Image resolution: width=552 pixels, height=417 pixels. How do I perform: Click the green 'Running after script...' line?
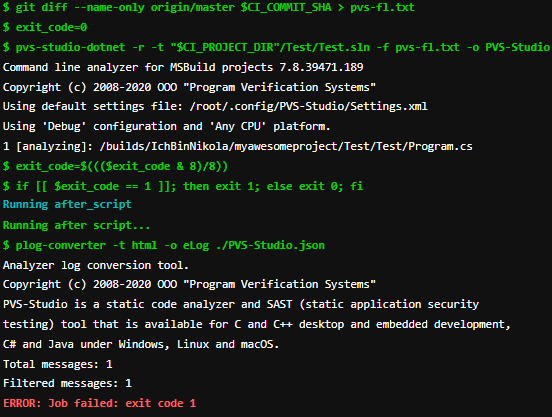(76, 225)
